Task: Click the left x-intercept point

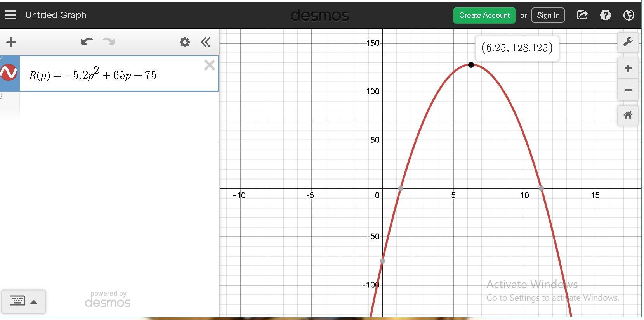Action: coord(400,189)
